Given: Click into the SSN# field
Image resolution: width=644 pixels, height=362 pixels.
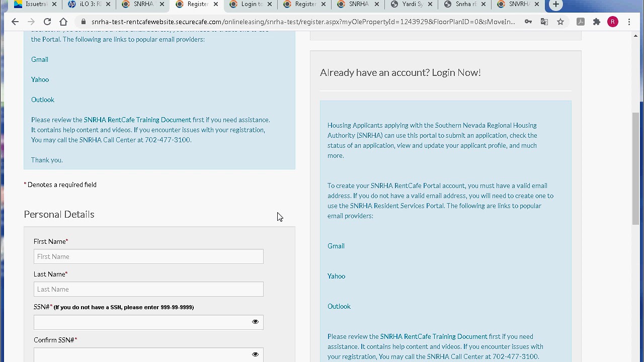Looking at the screenshot, I should pos(148,322).
